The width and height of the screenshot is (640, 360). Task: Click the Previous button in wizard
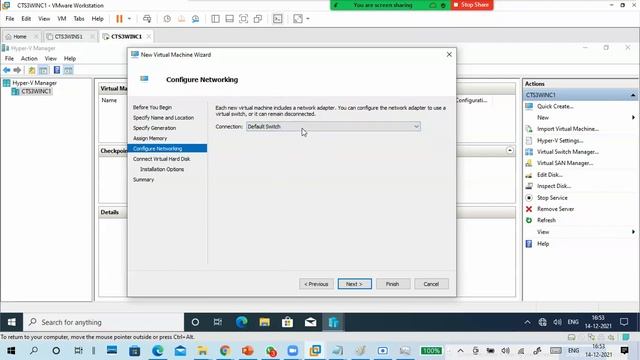316,284
